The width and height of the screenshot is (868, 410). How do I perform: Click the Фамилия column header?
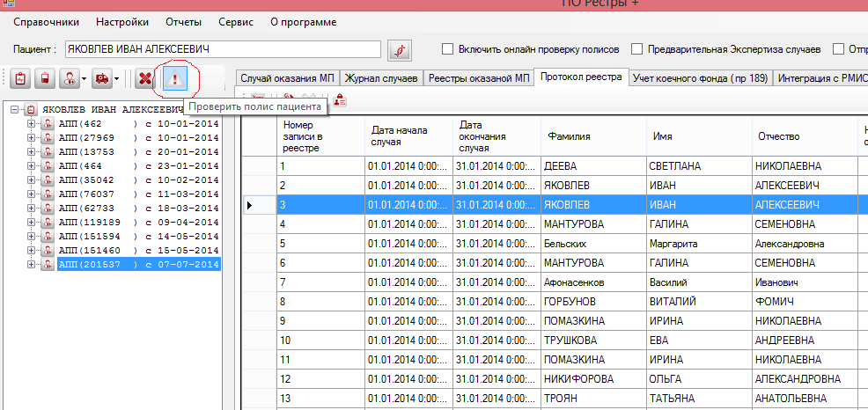(592, 136)
